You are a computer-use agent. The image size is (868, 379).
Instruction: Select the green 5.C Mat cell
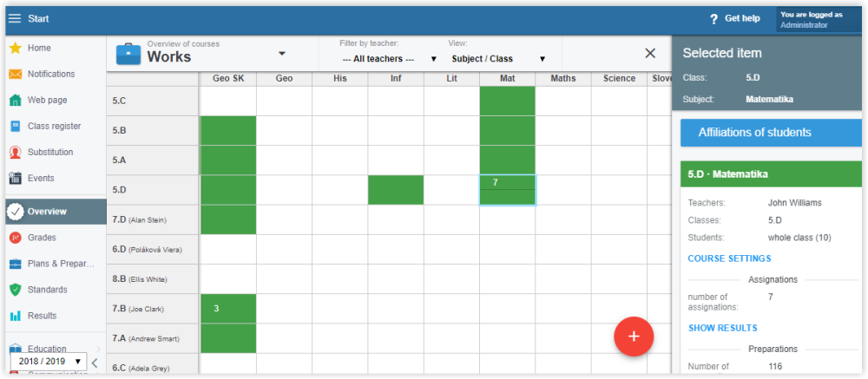pyautogui.click(x=507, y=101)
